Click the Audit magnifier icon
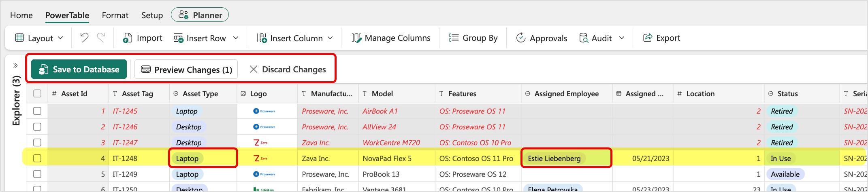 584,38
